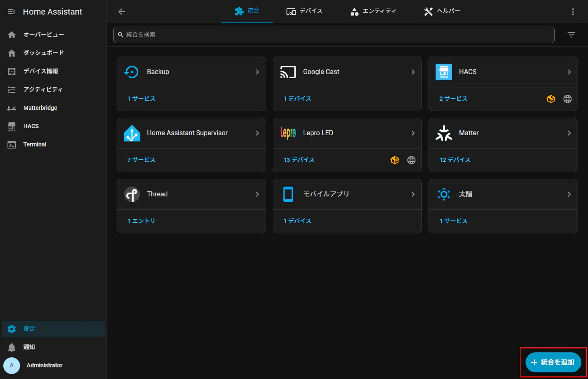Focus the 統合を検索 search field

pos(334,35)
